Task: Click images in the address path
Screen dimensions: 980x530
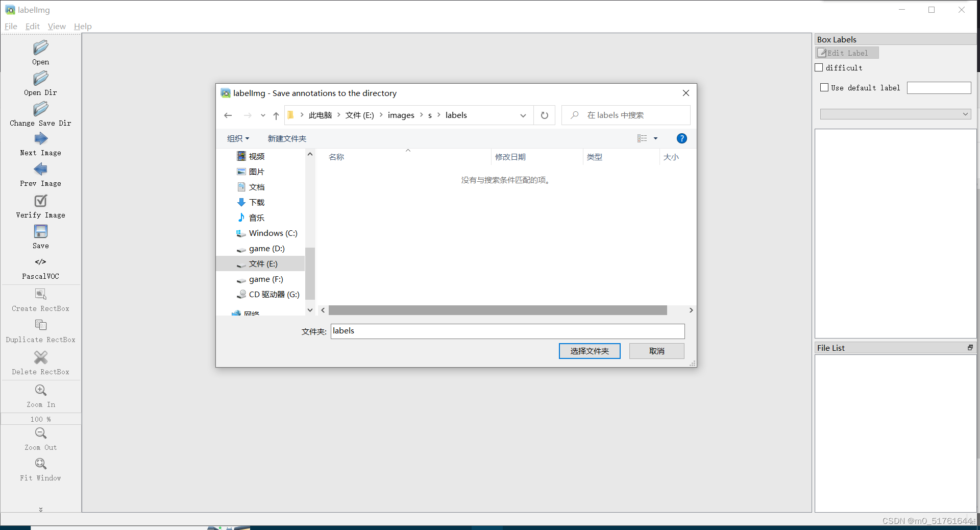Action: [401, 115]
